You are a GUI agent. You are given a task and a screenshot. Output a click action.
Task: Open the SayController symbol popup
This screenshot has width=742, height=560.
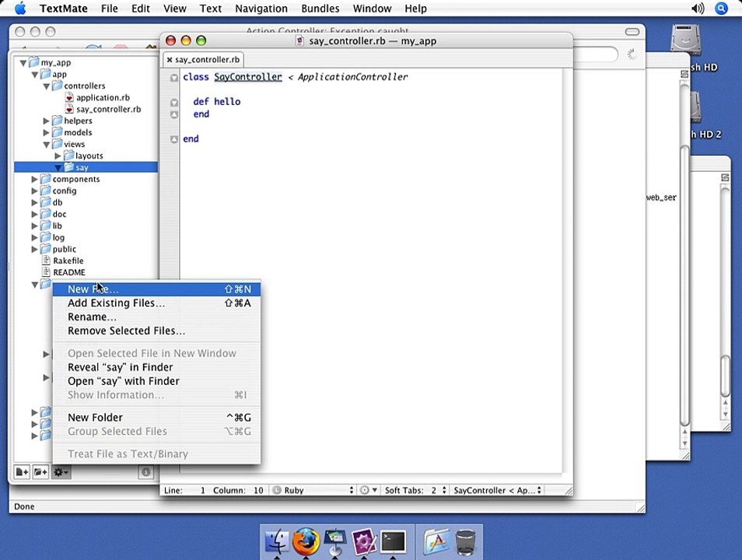tap(497, 491)
